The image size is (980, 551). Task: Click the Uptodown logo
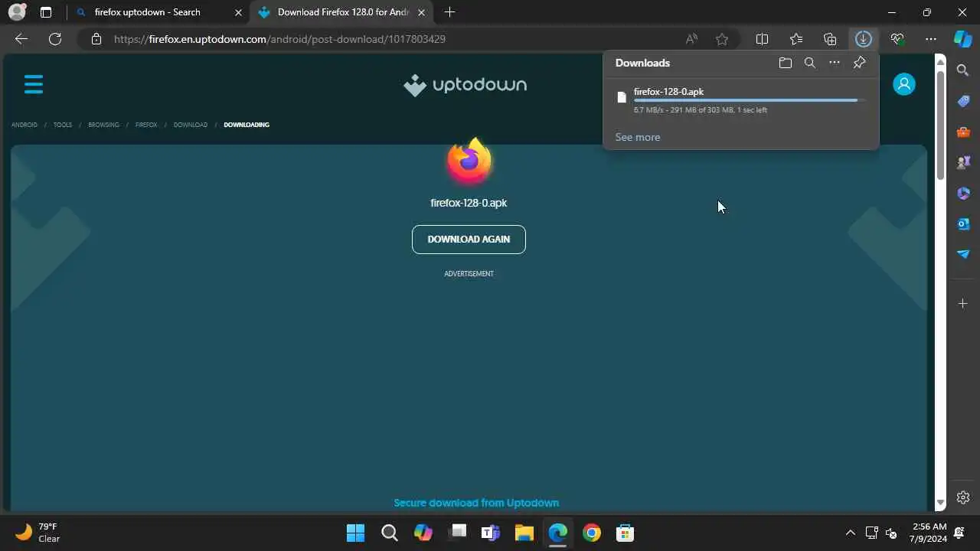pyautogui.click(x=465, y=85)
